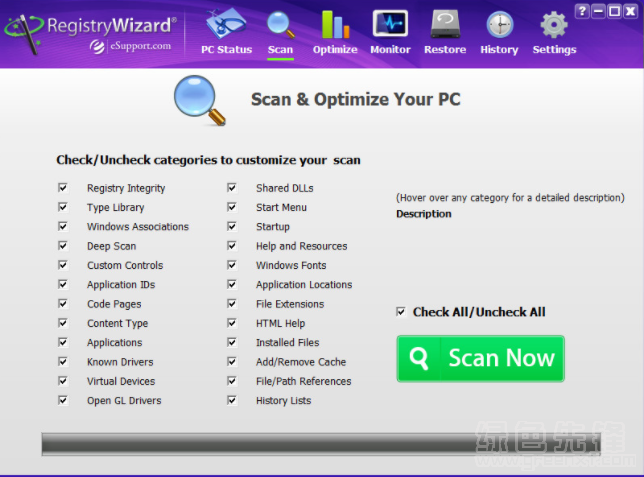Click the 'Deep Scan' category label
The height and width of the screenshot is (477, 644).
click(x=111, y=246)
